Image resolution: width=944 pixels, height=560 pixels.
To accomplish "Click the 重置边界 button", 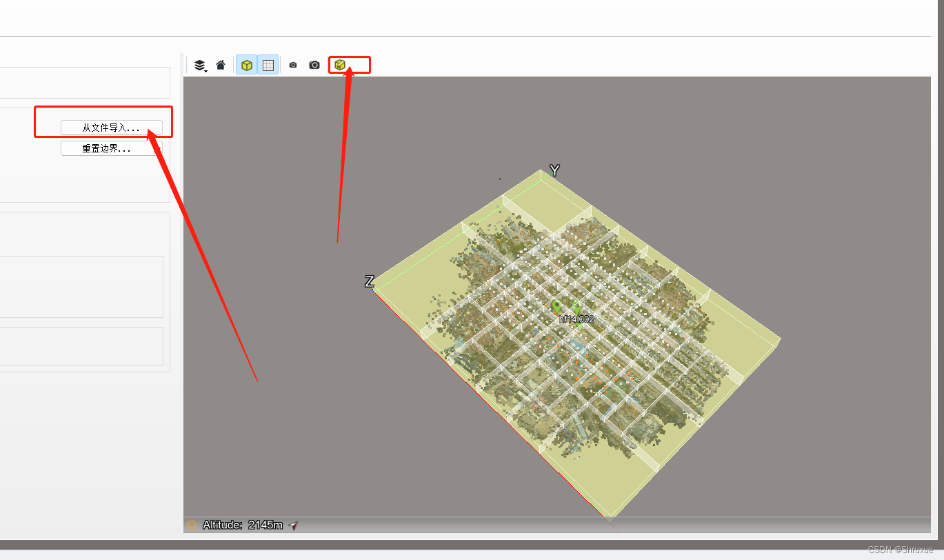I will [x=108, y=148].
